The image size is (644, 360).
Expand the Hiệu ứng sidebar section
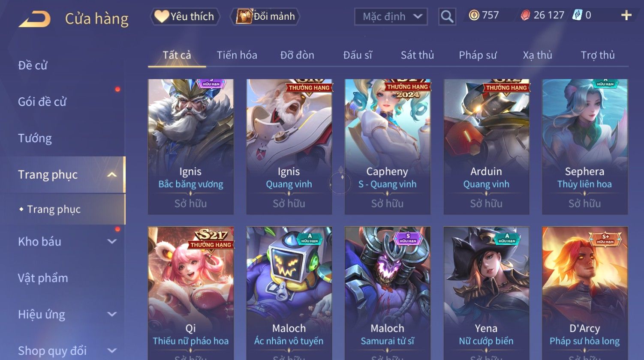click(112, 314)
